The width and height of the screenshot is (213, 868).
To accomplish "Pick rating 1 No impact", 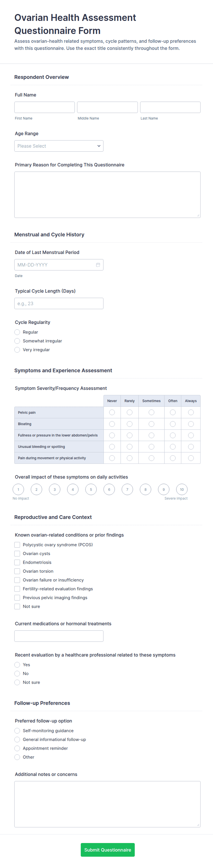I will click(18, 490).
